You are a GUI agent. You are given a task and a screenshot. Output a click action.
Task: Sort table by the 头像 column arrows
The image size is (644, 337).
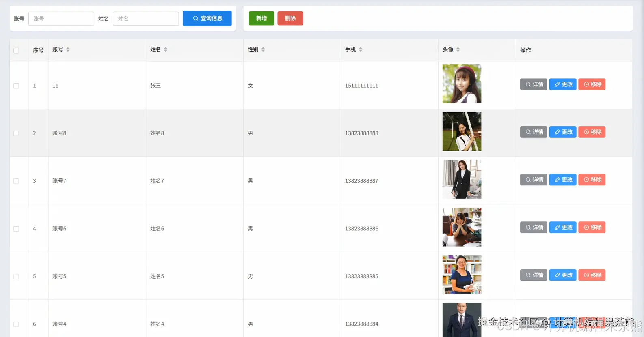(458, 49)
